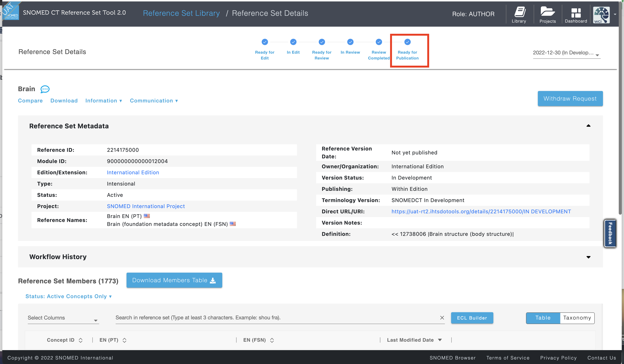
Task: Open SNOMED Browser footer link
Action: pyautogui.click(x=452, y=358)
